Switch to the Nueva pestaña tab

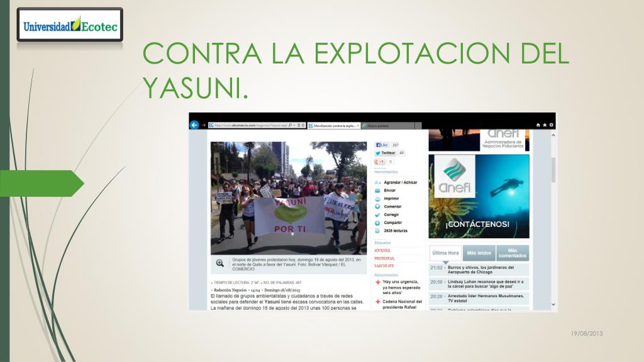387,126
